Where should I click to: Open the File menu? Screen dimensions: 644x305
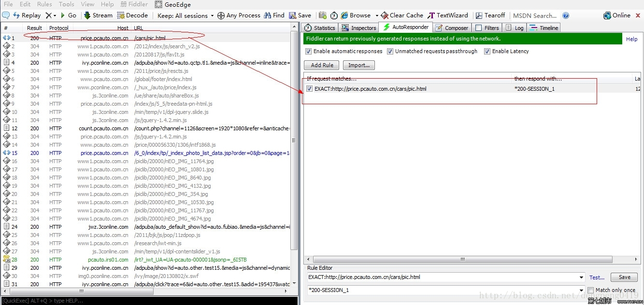tap(8, 4)
